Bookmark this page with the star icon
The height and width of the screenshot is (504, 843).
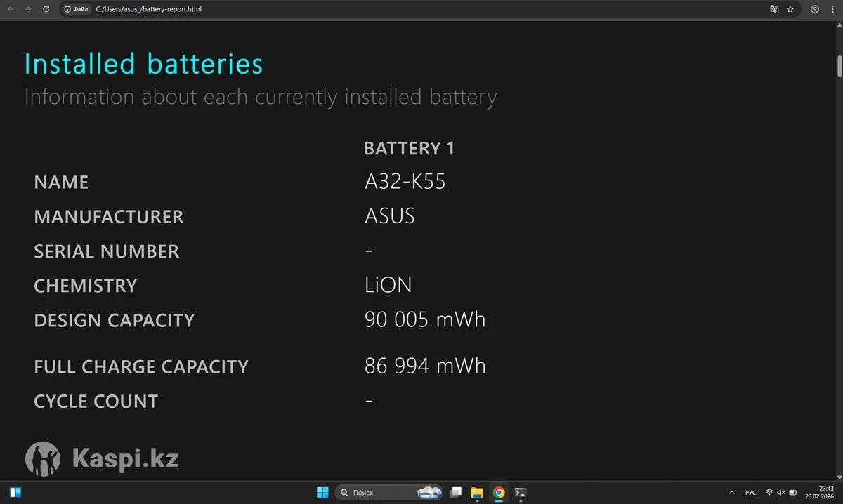790,9
